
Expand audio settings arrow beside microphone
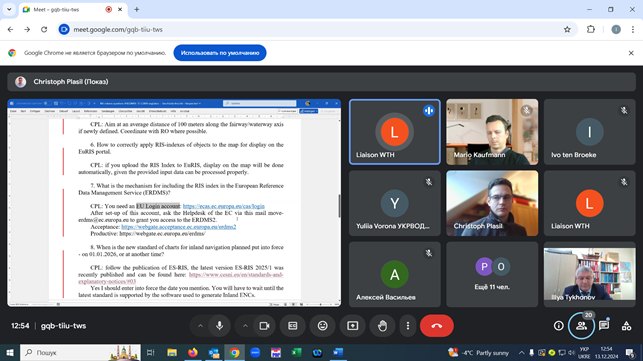tap(200, 326)
